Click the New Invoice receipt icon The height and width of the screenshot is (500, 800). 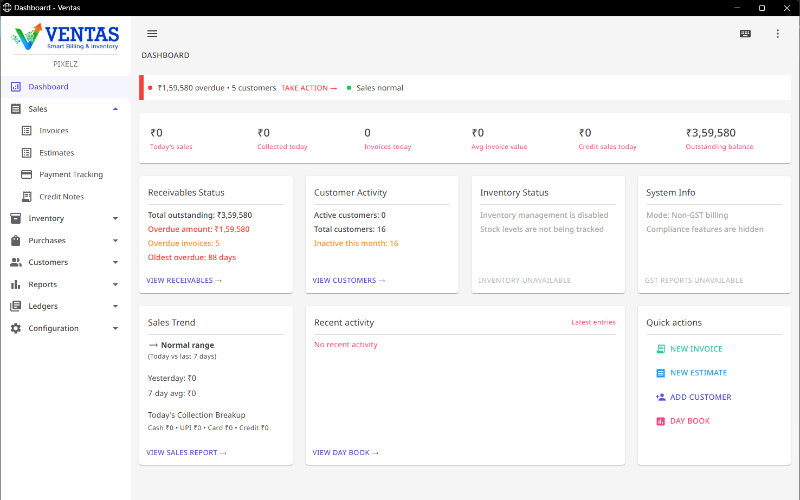pyautogui.click(x=660, y=349)
